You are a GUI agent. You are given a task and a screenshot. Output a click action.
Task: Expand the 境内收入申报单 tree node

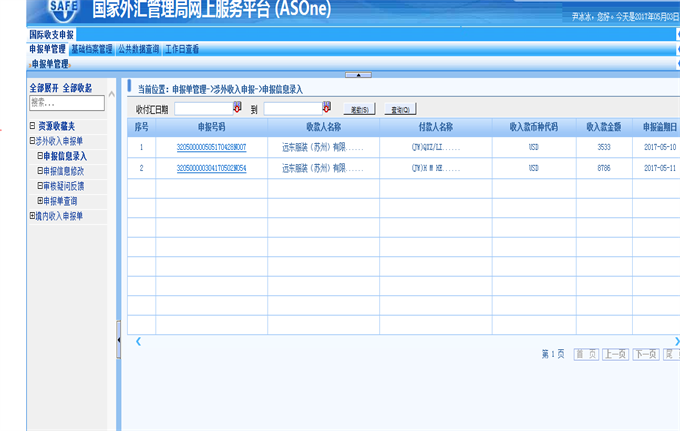tap(32, 216)
